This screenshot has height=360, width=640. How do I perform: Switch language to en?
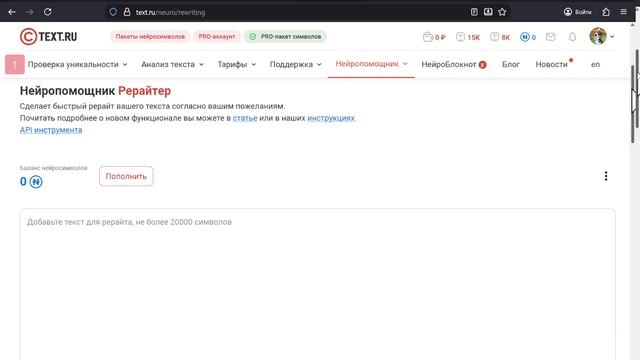click(596, 64)
